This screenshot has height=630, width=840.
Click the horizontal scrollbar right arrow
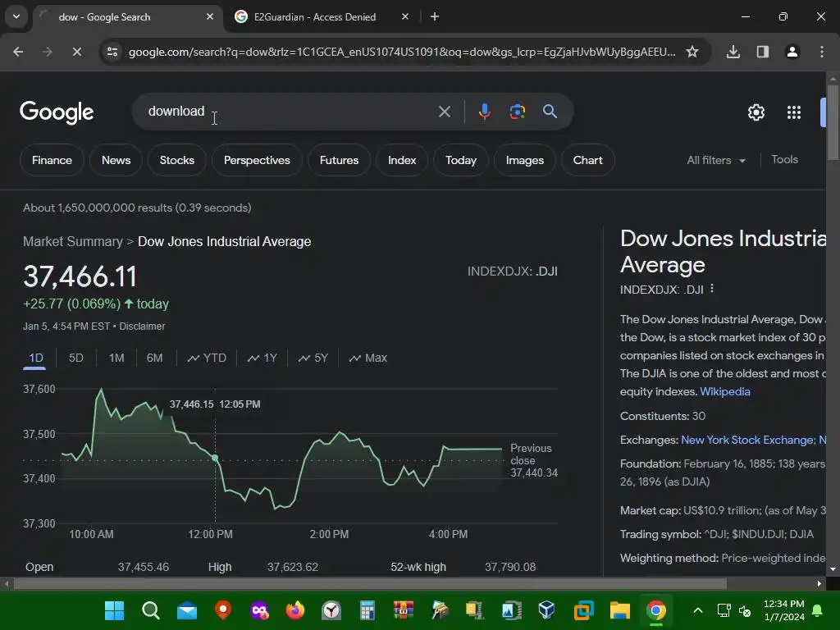point(819,583)
